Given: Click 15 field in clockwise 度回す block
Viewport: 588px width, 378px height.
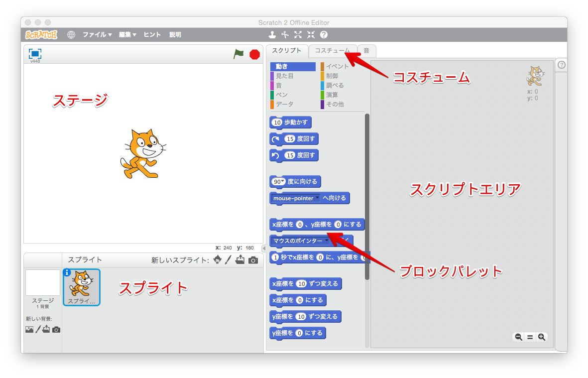Looking at the screenshot, I should 290,139.
